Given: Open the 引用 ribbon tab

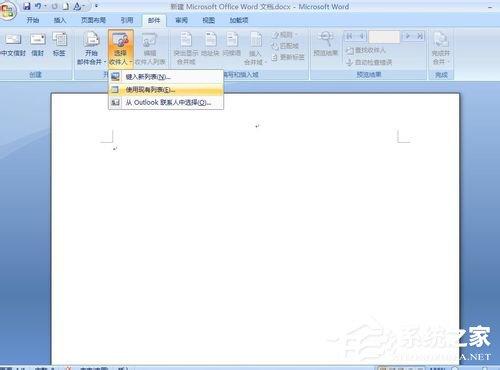Looking at the screenshot, I should [127, 20].
